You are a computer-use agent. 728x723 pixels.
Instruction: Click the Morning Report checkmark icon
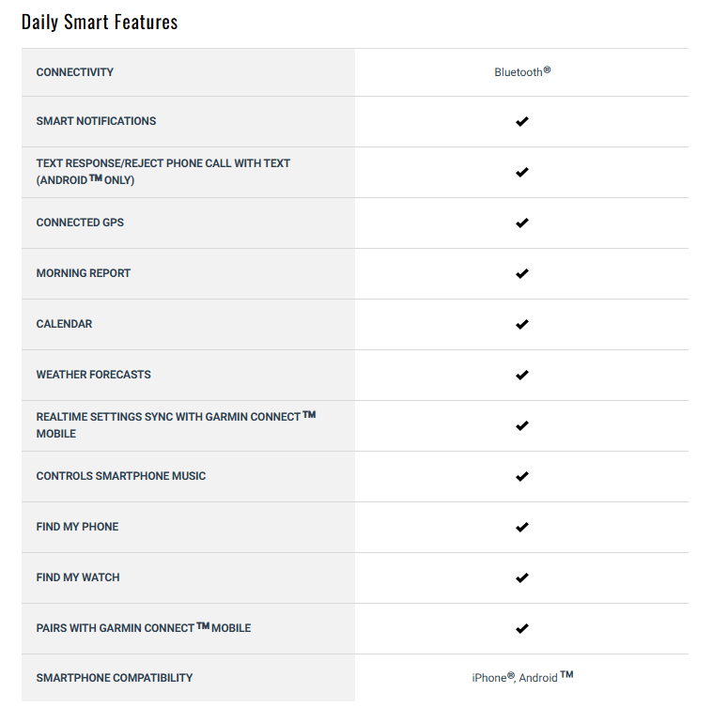[522, 273]
